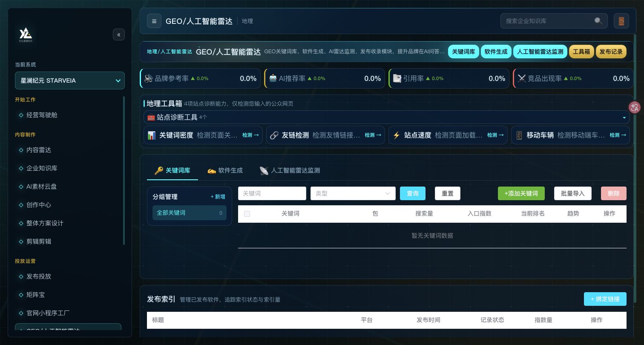Click diamond icon beside 矩阵宝
Image resolution: width=644 pixels, height=345 pixels.
21,295
